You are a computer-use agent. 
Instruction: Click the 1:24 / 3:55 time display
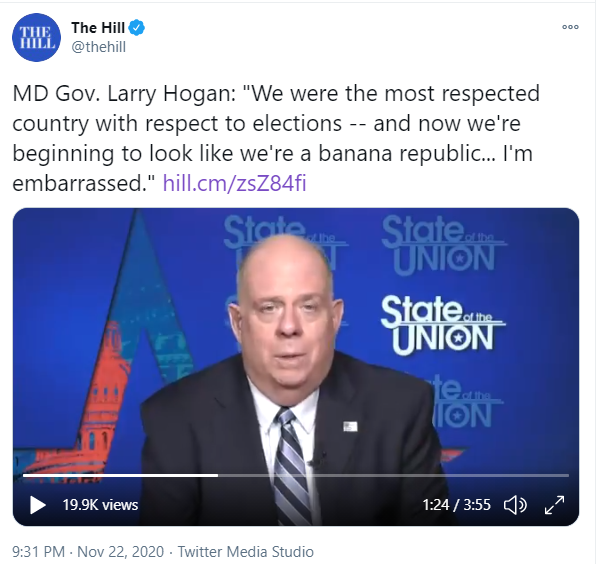[456, 505]
